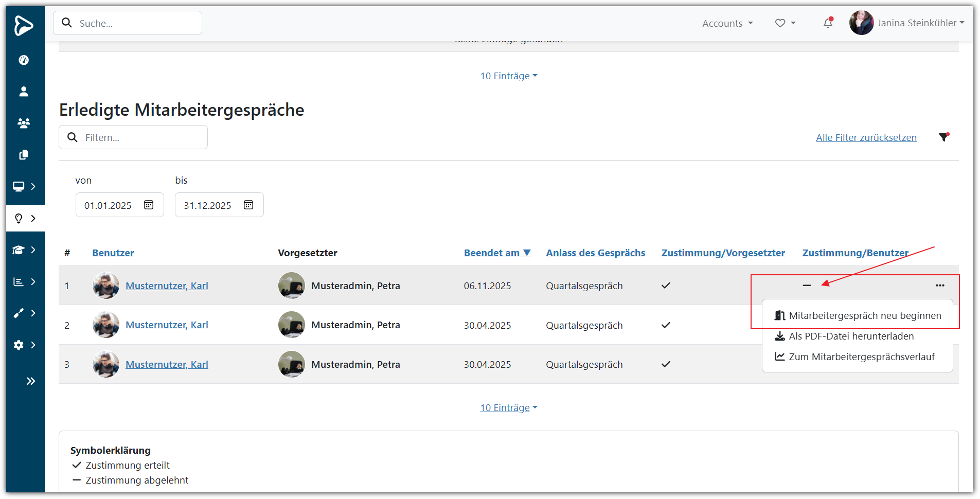
Task: Open calendar picker for the 'bis' date
Action: [x=248, y=205]
